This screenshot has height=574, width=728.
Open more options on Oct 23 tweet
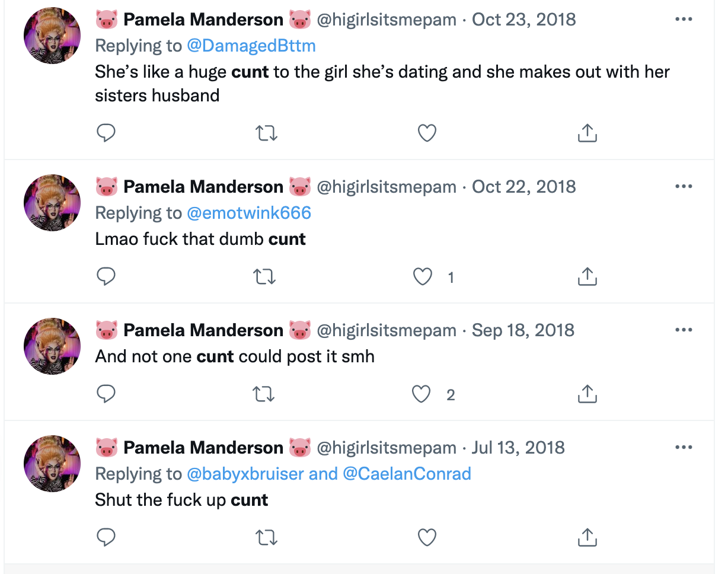[x=684, y=20]
